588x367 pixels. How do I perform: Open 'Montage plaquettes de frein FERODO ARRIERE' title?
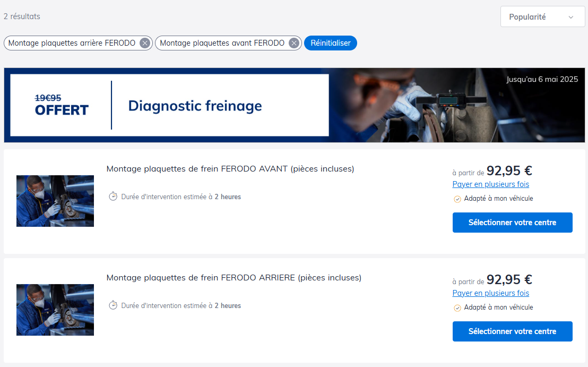pos(234,278)
